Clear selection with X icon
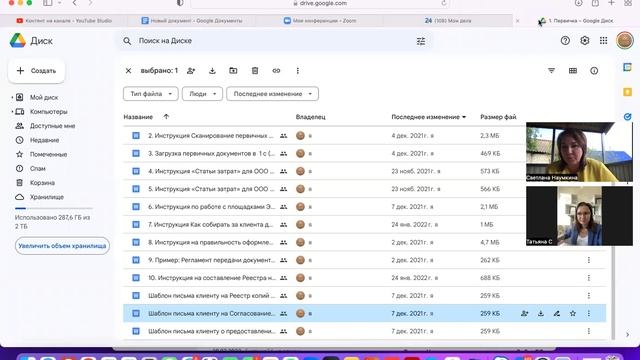 [128, 71]
